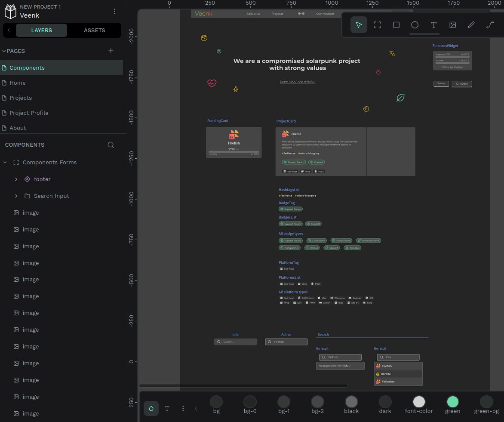Switch to the Assets tab
The image size is (504, 422).
pyautogui.click(x=94, y=31)
